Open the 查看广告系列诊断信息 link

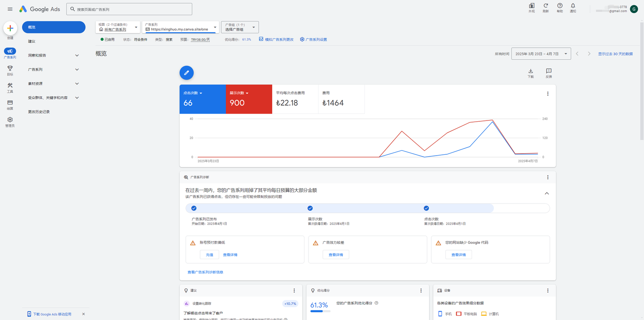205,272
